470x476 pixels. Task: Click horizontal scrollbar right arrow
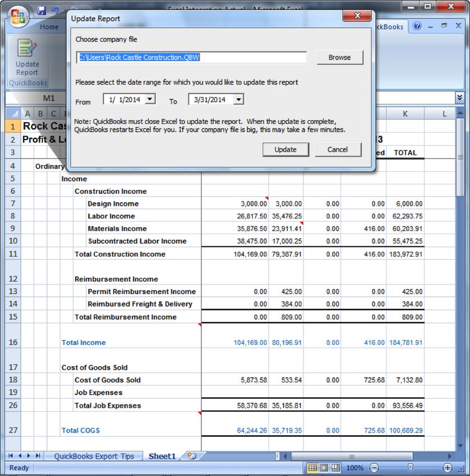tap(450, 456)
